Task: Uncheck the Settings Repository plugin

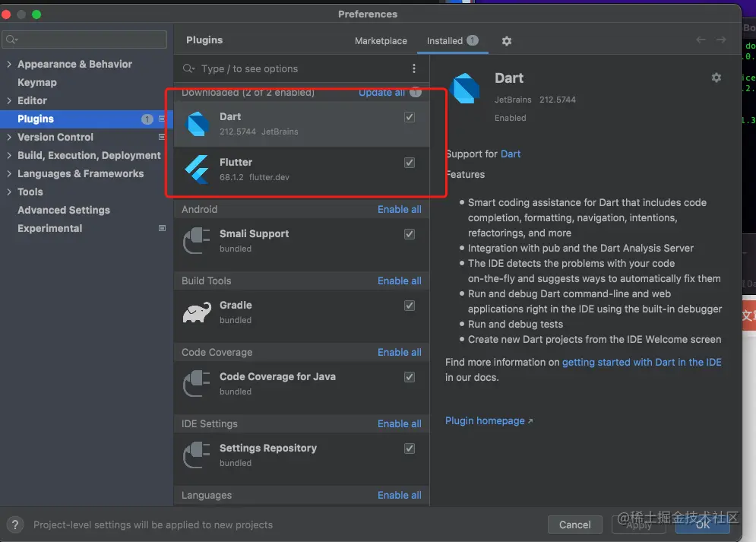Action: click(x=410, y=448)
